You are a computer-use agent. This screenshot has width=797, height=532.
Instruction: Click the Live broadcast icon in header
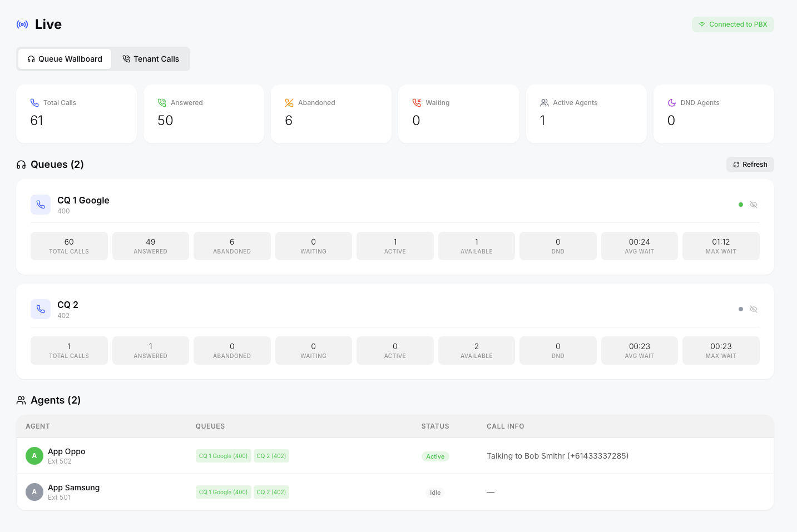pyautogui.click(x=22, y=24)
